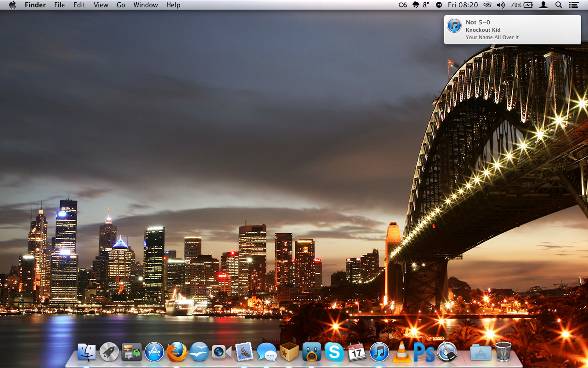Open Finder from the Dock

87,352
